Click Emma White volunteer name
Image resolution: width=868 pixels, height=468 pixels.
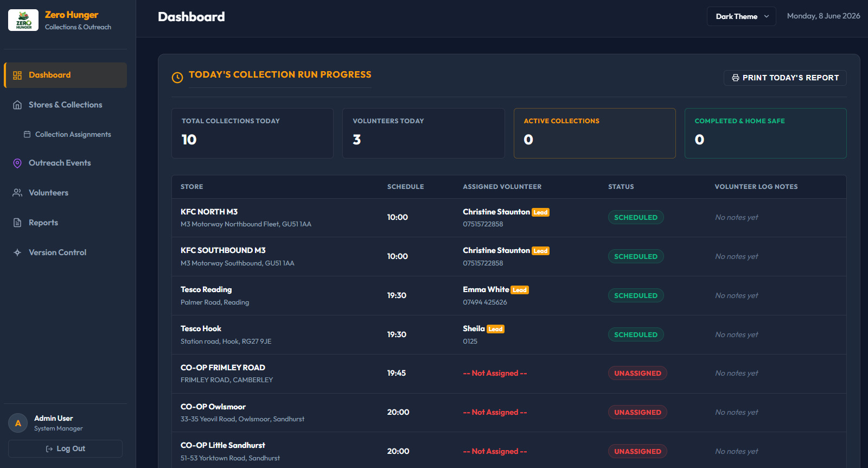pyautogui.click(x=486, y=289)
